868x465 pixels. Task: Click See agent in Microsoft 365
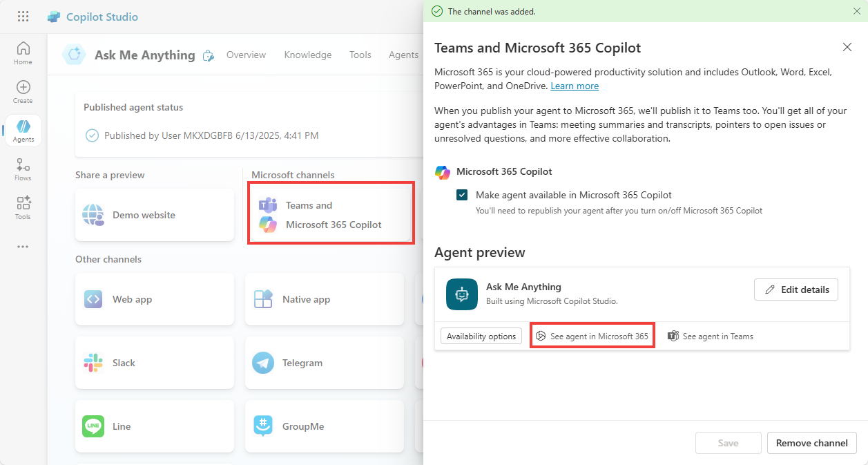[592, 336]
